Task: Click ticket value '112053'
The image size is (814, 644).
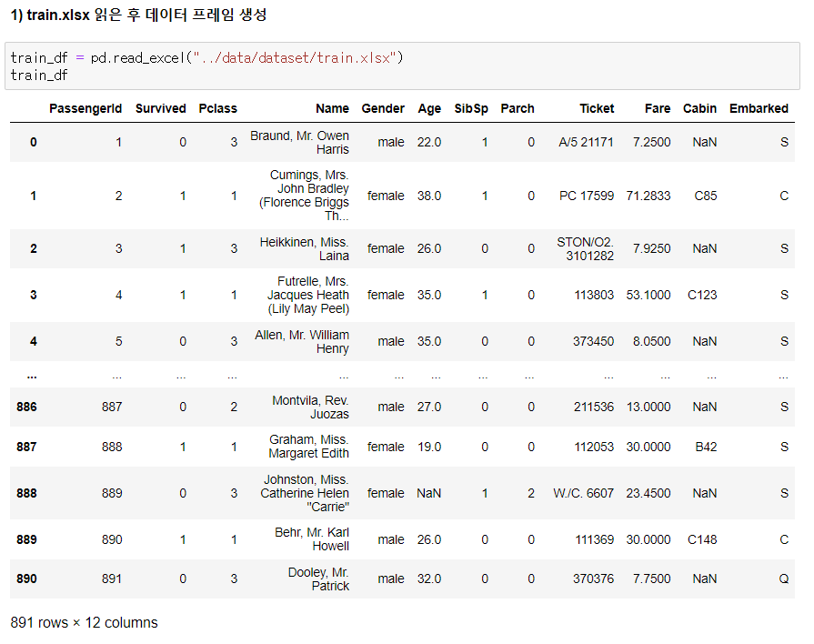Action: pos(594,447)
